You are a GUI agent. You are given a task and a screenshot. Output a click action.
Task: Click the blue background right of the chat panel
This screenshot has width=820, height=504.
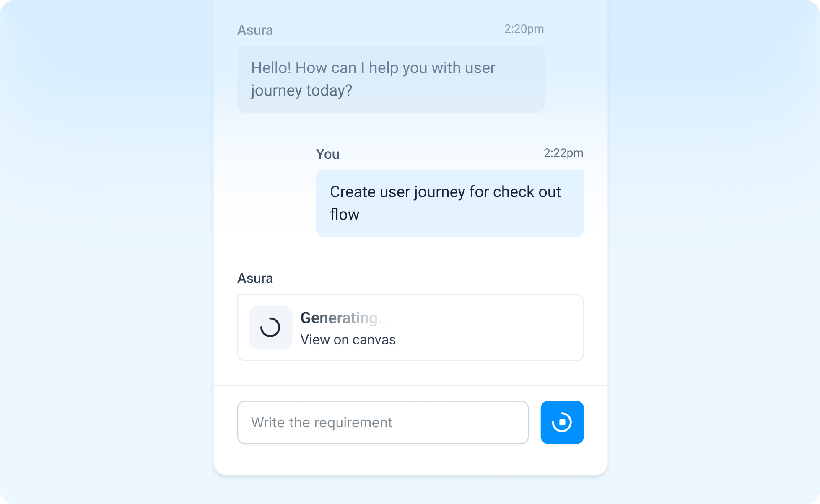pos(713,251)
